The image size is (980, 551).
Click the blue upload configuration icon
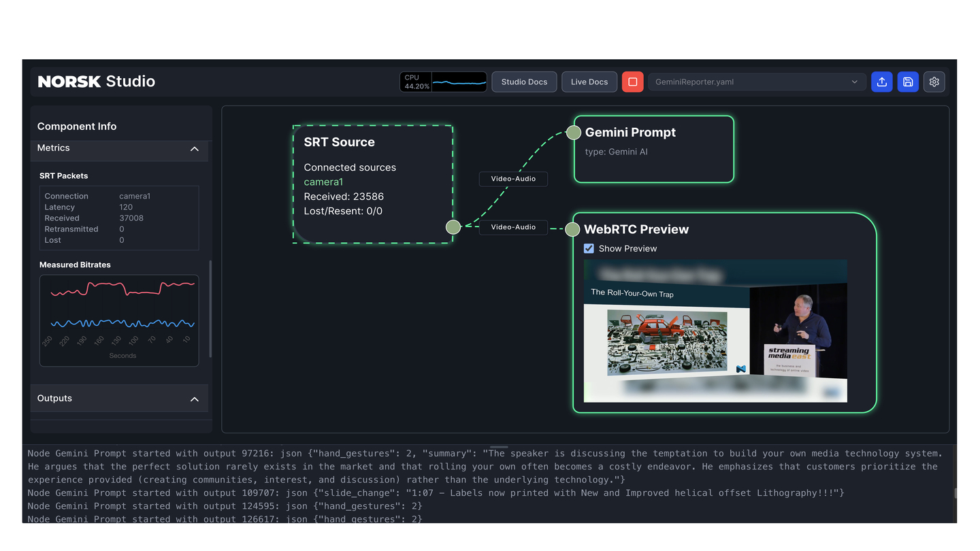[881, 82]
